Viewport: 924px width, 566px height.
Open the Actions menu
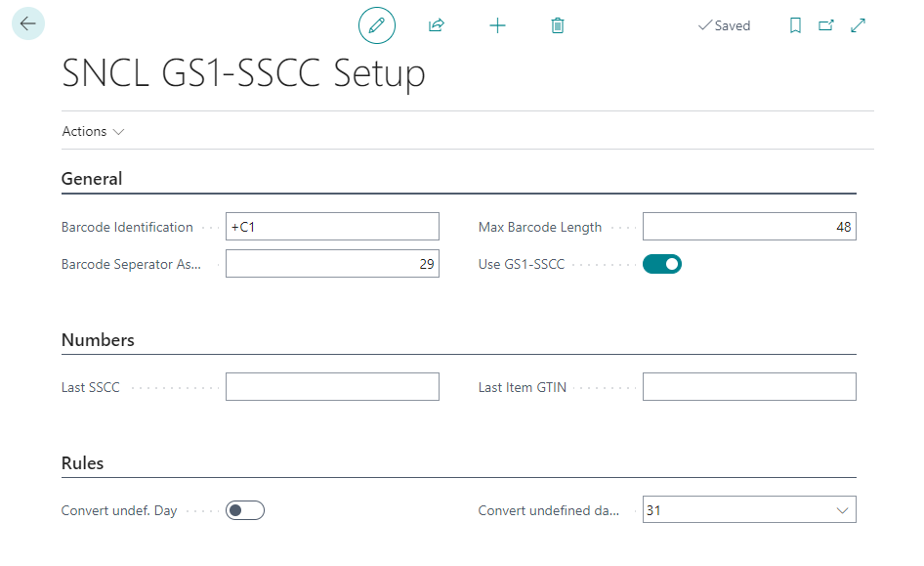(x=93, y=131)
